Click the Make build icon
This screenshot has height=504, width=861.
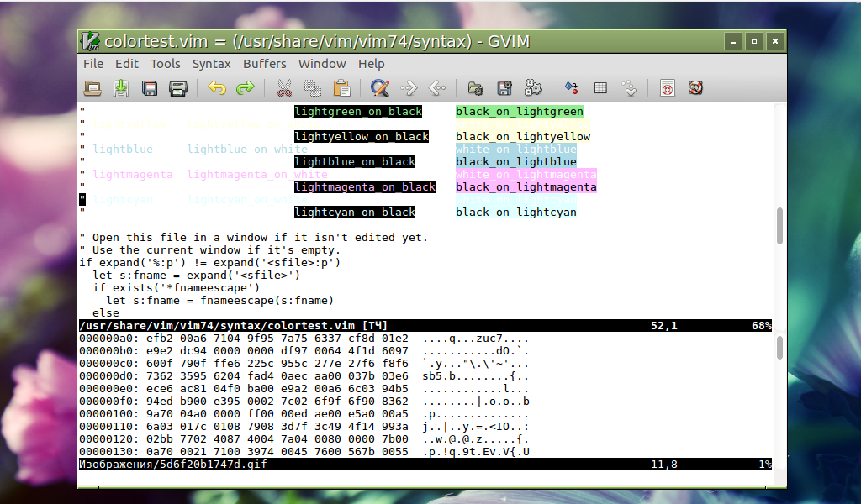(572, 87)
